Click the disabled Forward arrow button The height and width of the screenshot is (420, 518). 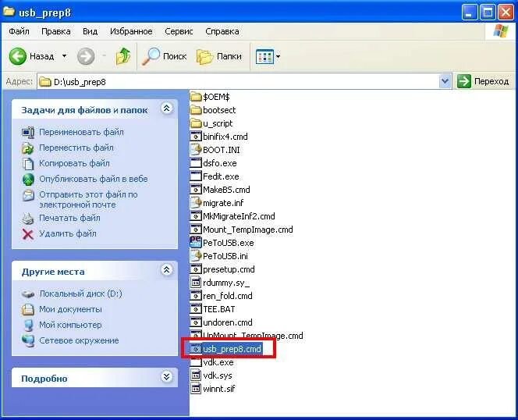pos(86,56)
